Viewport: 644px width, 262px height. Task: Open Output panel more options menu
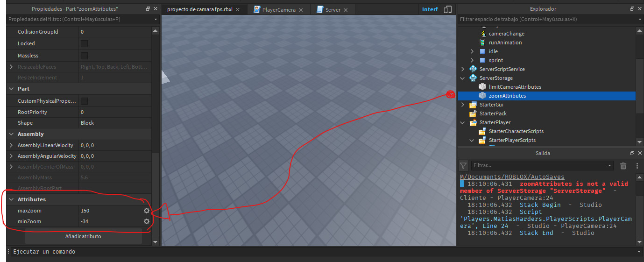click(x=637, y=165)
